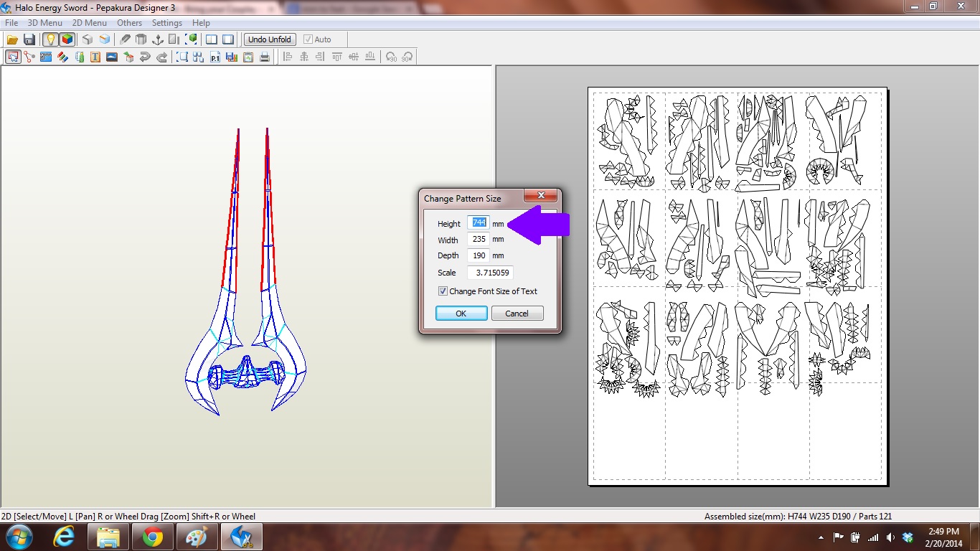Click Cancel in Change Pattern Size dialog
980x551 pixels.
(x=517, y=314)
